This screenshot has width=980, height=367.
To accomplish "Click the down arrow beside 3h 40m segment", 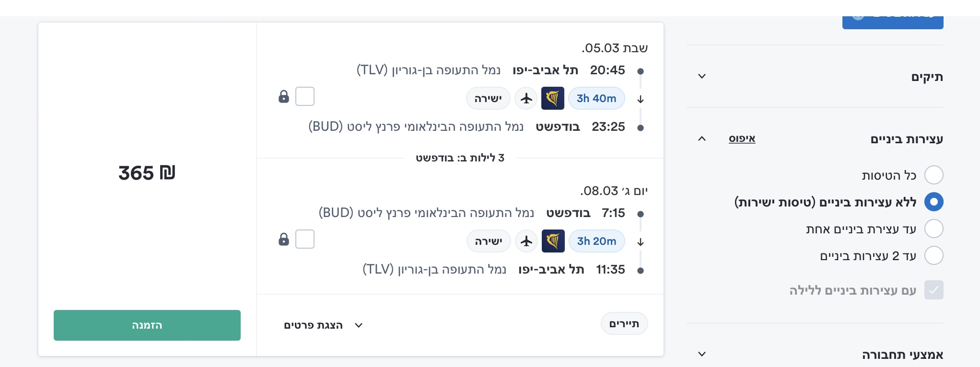I will pyautogui.click(x=641, y=100).
